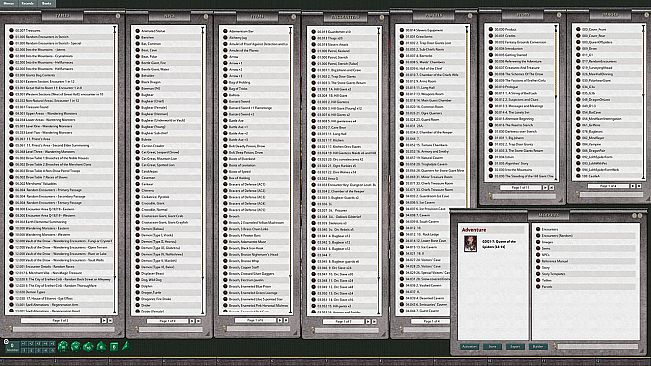651x366 pixels.
Task: Jump to last page in Items window
Action: [x=286, y=320]
